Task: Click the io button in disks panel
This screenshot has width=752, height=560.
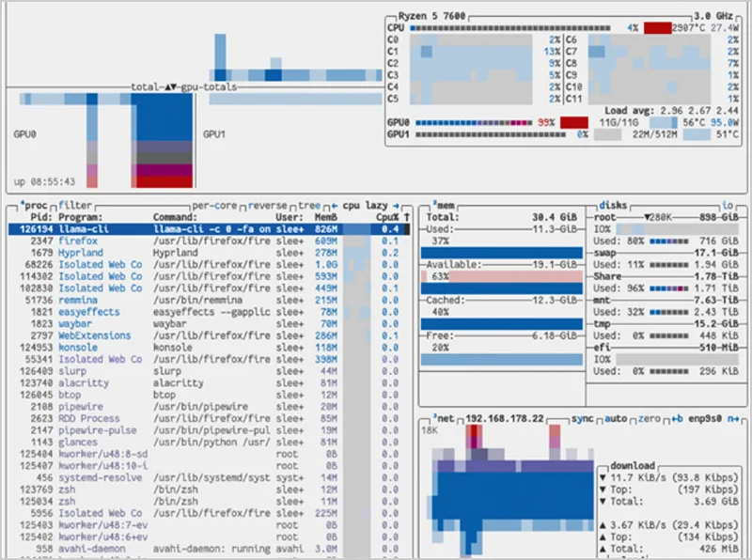Action: point(727,205)
